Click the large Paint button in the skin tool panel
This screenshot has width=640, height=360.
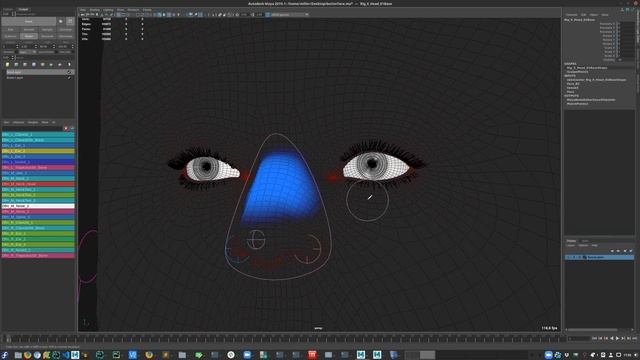(29, 21)
